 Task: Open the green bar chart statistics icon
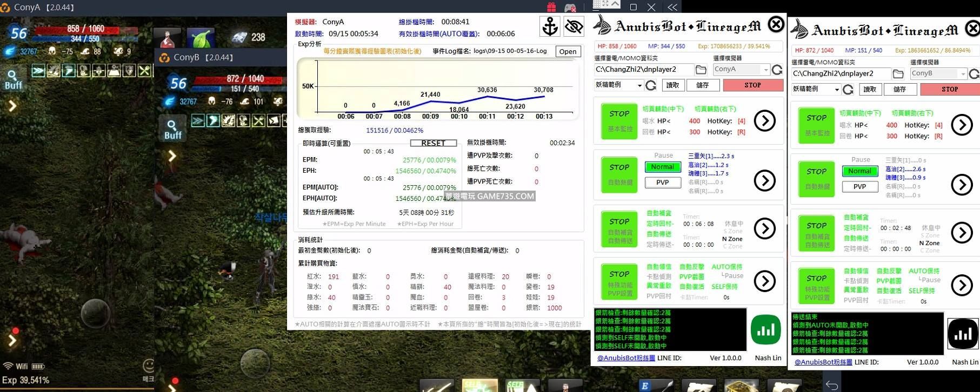(765, 329)
